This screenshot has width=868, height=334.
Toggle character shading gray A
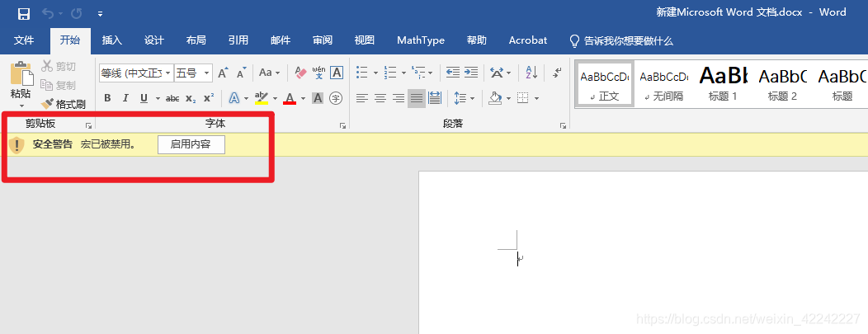coord(318,98)
